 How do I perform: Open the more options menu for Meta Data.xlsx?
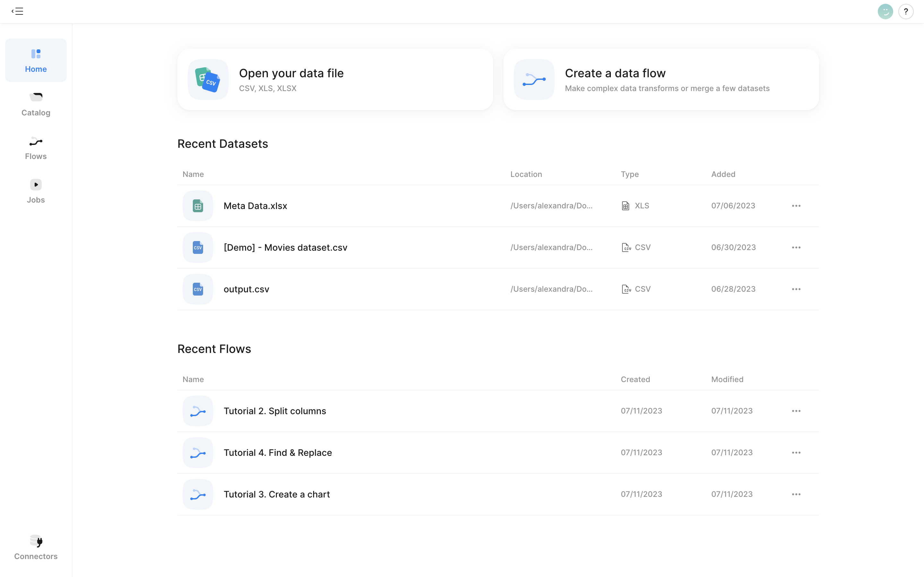(796, 206)
